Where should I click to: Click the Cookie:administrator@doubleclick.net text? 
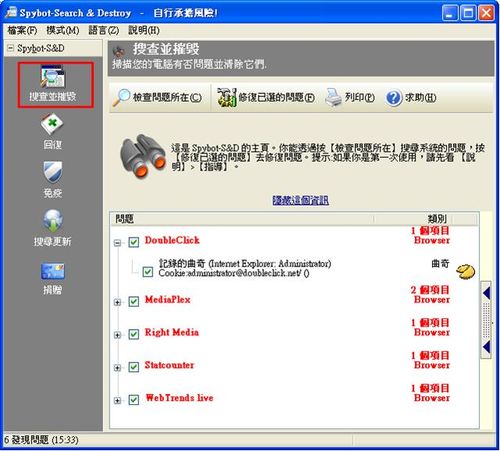(234, 274)
